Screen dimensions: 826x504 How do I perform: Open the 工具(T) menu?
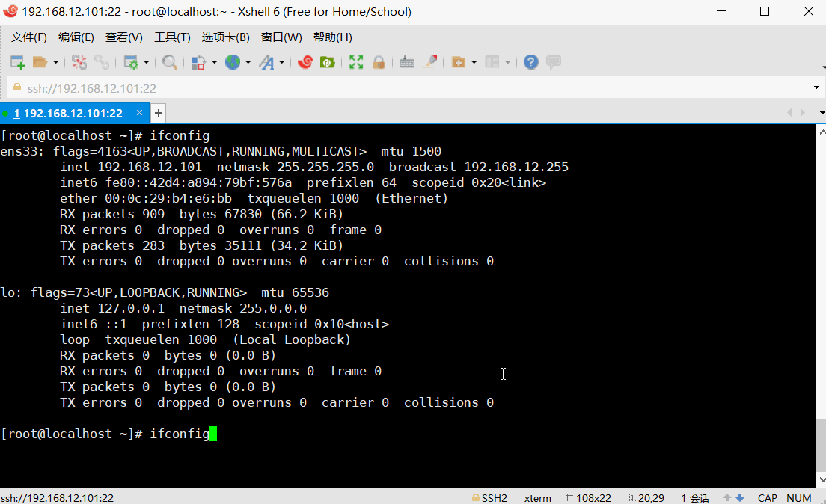pos(171,37)
